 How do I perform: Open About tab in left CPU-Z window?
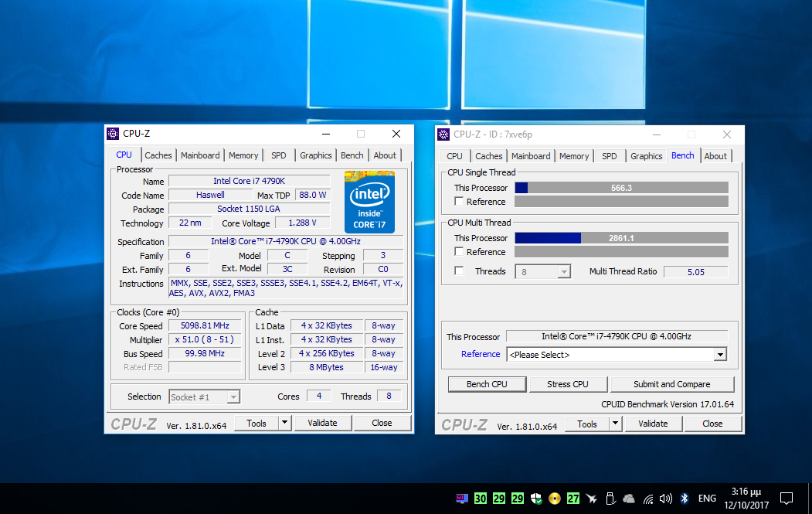(385, 155)
